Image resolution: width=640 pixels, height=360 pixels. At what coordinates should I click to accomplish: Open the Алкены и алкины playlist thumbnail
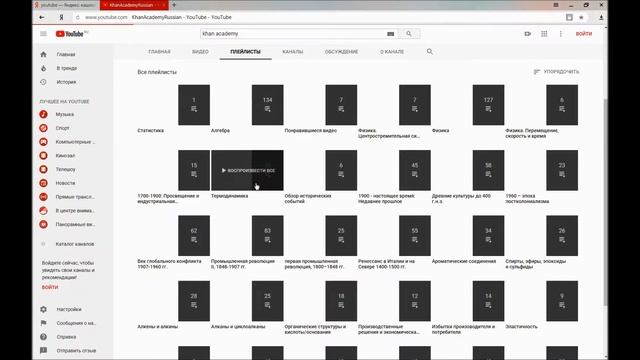click(173, 301)
